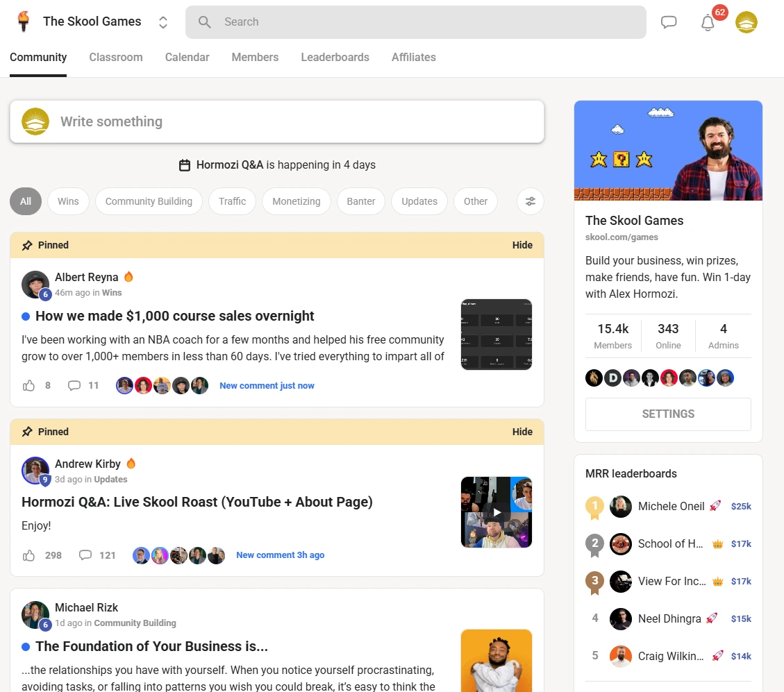Viewport: 784px width, 692px height.
Task: Open the notifications bell
Action: pos(708,23)
